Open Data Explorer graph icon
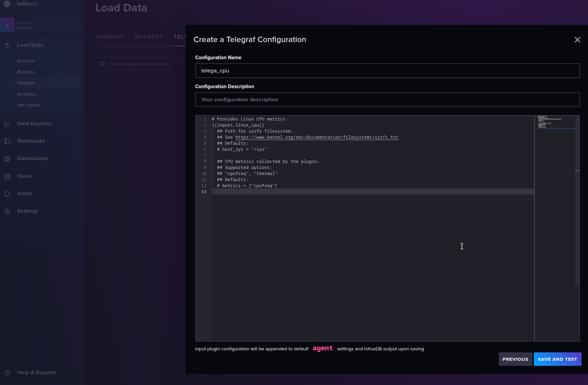This screenshot has height=385, width=588. [7, 124]
